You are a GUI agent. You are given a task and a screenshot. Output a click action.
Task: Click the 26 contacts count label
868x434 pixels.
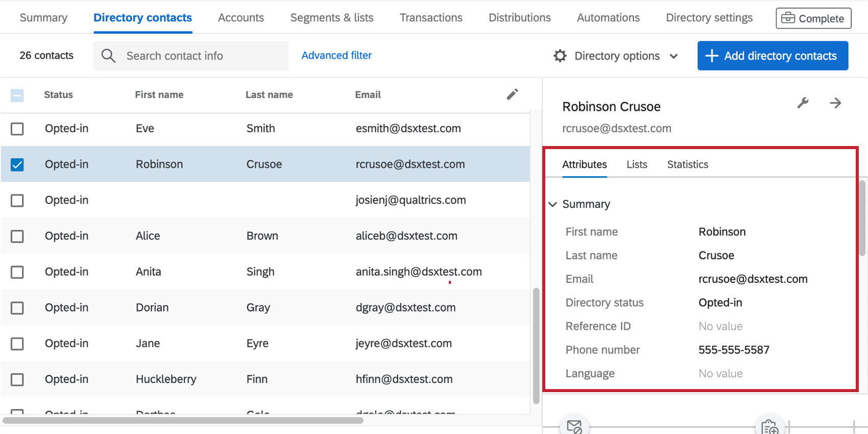click(46, 55)
